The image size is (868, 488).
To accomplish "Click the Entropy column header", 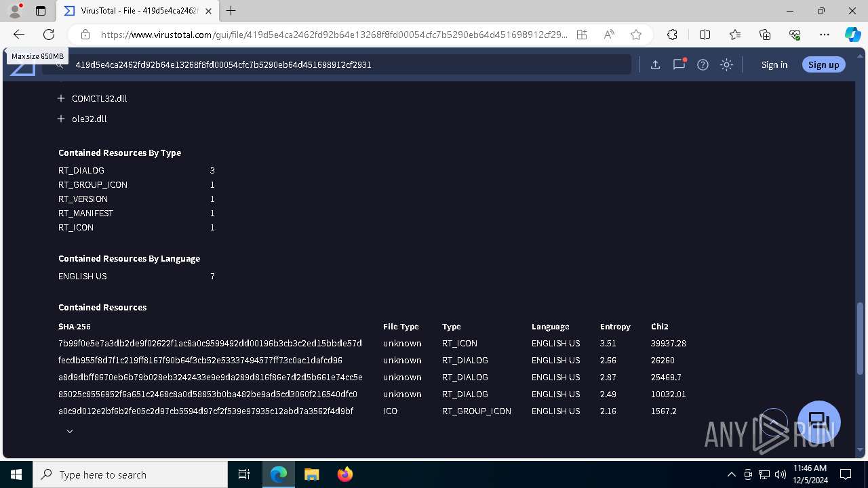I will click(615, 327).
